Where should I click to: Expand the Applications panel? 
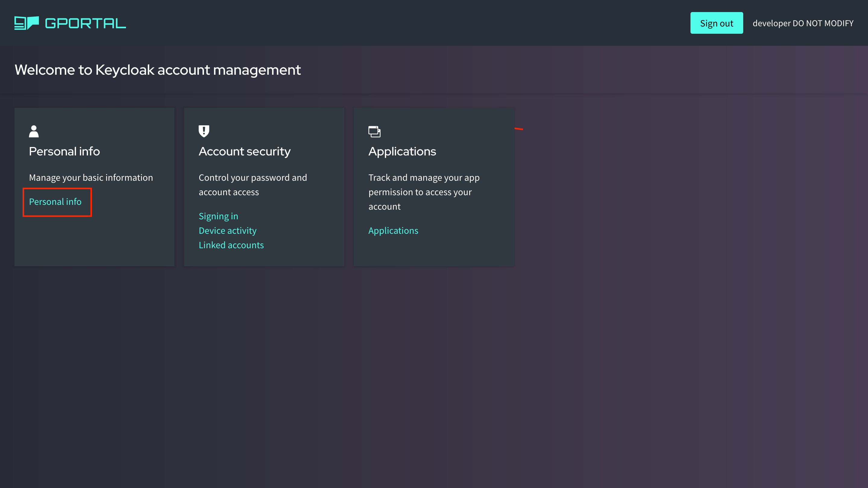point(393,230)
